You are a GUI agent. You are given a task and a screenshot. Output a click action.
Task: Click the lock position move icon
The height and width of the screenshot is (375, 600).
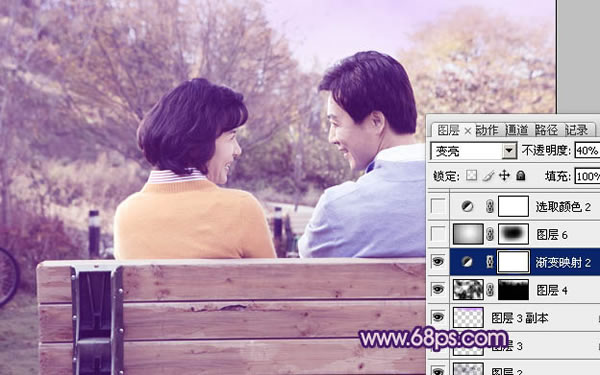pos(504,176)
